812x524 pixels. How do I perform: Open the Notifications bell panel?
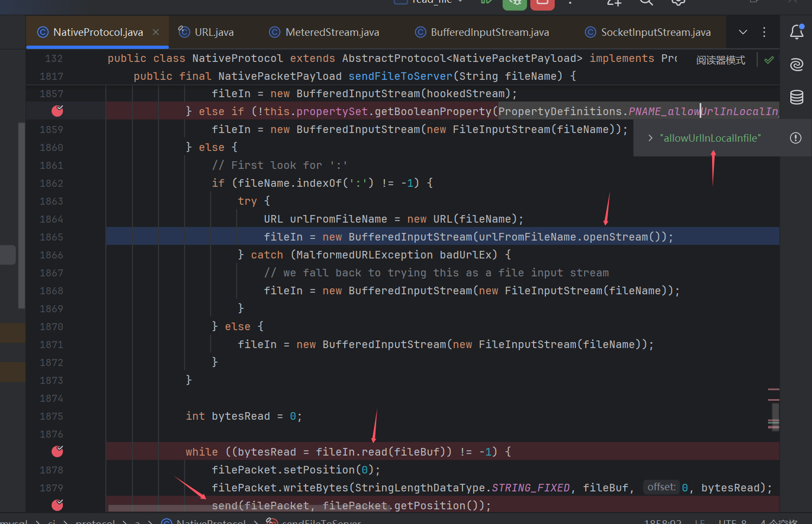click(x=797, y=32)
